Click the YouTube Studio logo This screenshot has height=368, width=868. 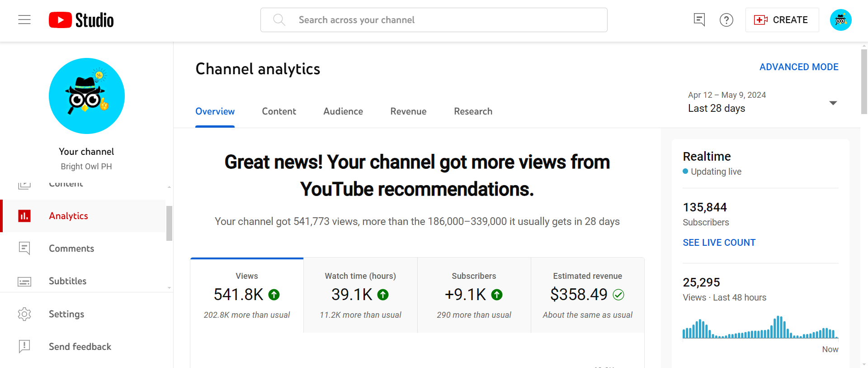click(x=81, y=20)
